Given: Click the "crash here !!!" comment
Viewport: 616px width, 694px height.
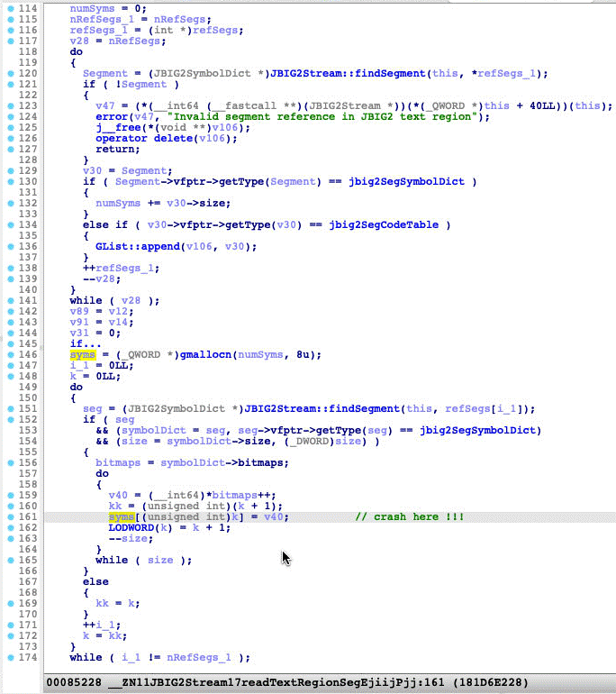Looking at the screenshot, I should (410, 516).
